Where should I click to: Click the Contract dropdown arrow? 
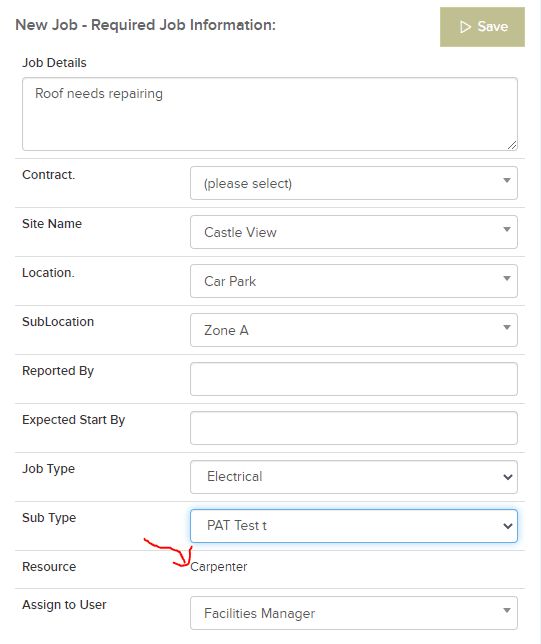point(507,180)
